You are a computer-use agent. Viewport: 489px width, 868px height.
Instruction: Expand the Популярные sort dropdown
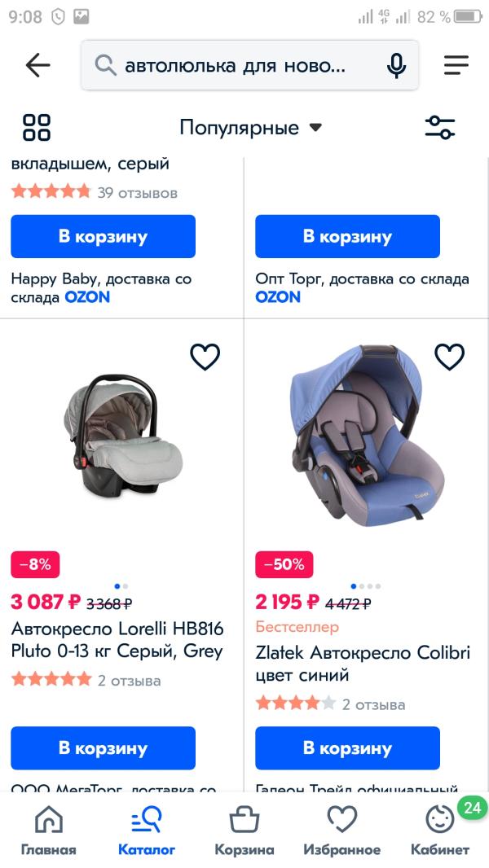(250, 128)
